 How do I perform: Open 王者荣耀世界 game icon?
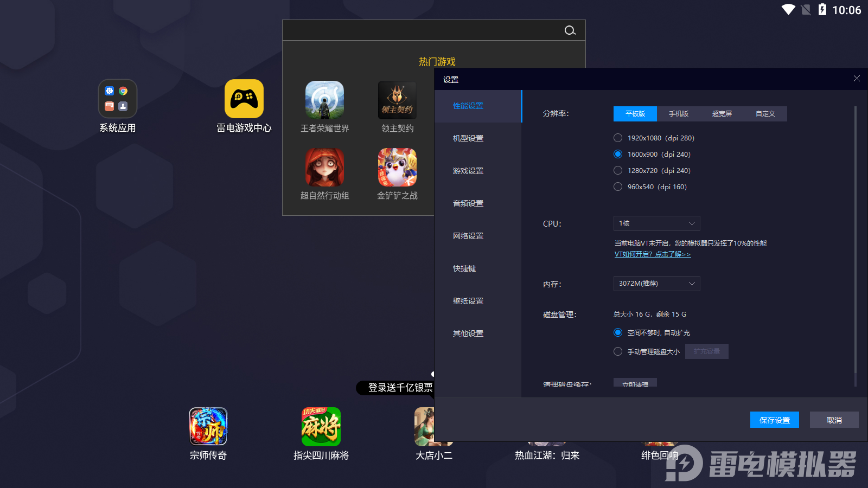click(324, 100)
